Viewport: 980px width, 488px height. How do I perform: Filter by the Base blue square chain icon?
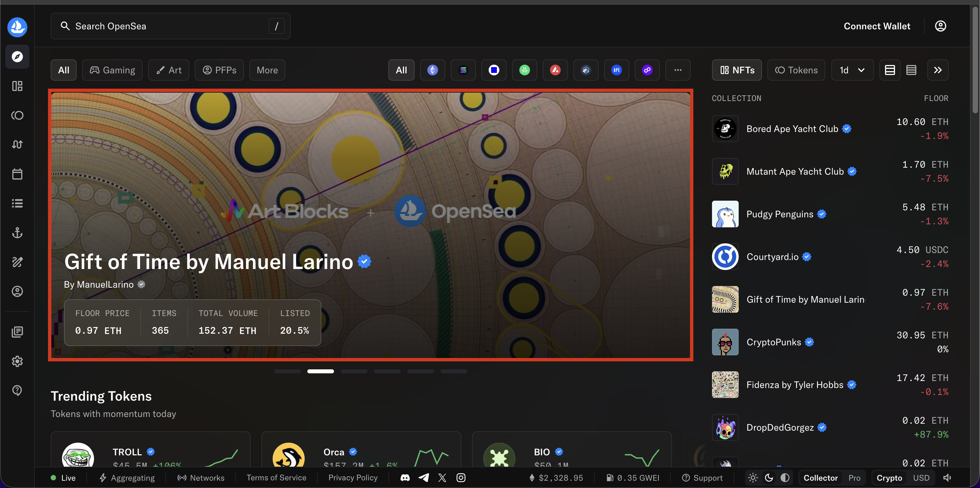pos(494,70)
